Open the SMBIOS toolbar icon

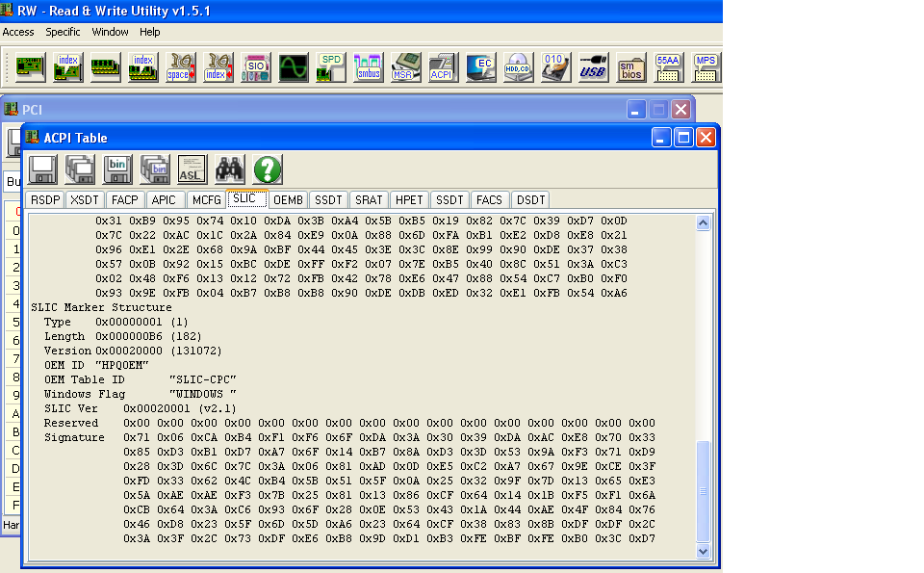[631, 66]
